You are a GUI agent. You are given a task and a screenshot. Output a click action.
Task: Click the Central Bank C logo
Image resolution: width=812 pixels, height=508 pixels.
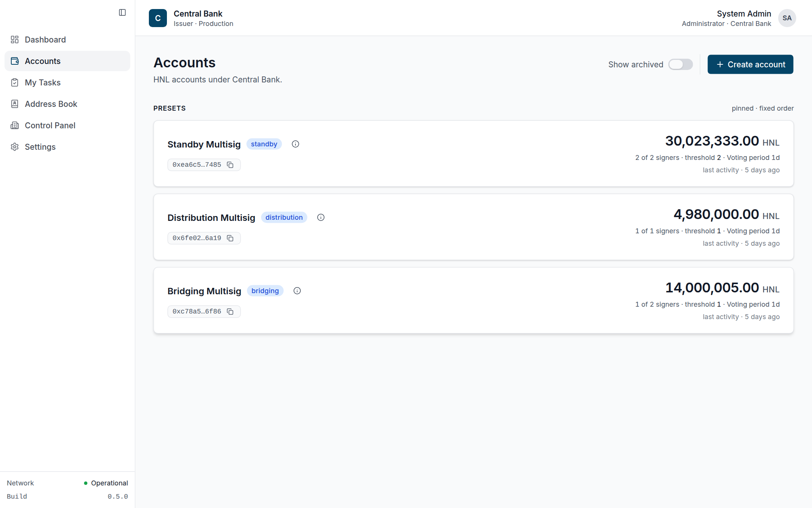tap(158, 18)
